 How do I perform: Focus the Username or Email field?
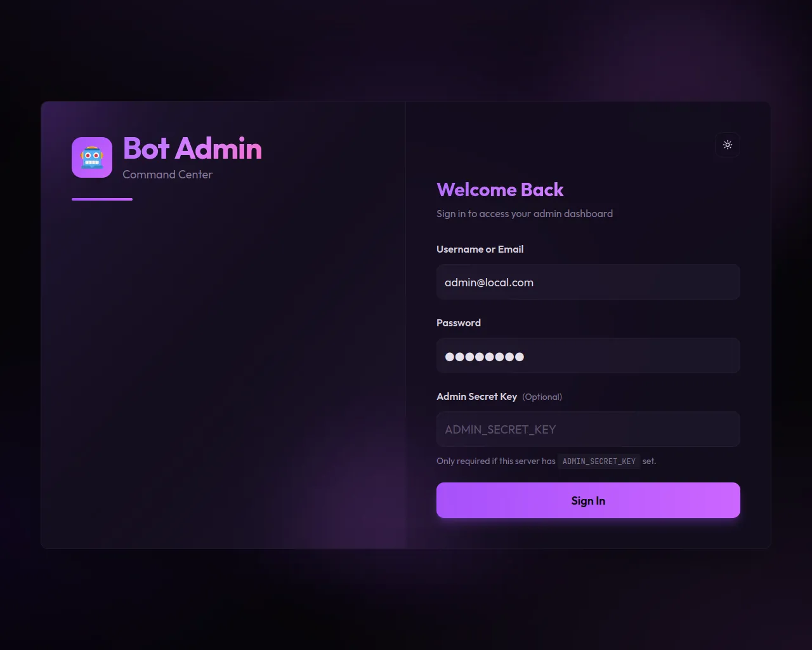coord(588,282)
